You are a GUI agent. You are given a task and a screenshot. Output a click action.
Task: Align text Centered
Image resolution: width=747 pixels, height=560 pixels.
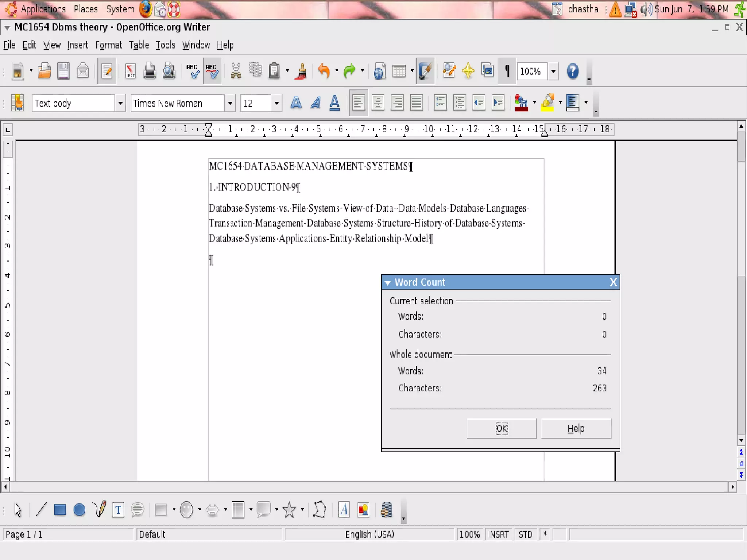tap(378, 103)
